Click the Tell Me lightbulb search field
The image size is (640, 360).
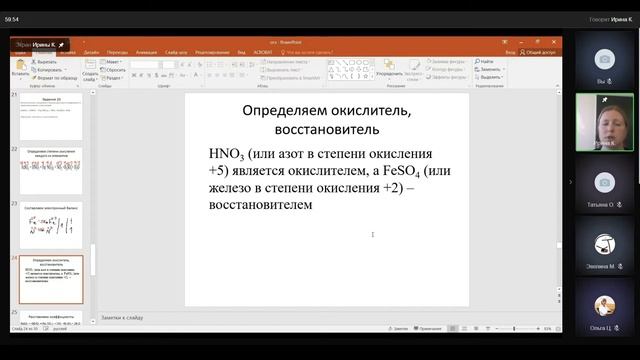click(x=307, y=52)
